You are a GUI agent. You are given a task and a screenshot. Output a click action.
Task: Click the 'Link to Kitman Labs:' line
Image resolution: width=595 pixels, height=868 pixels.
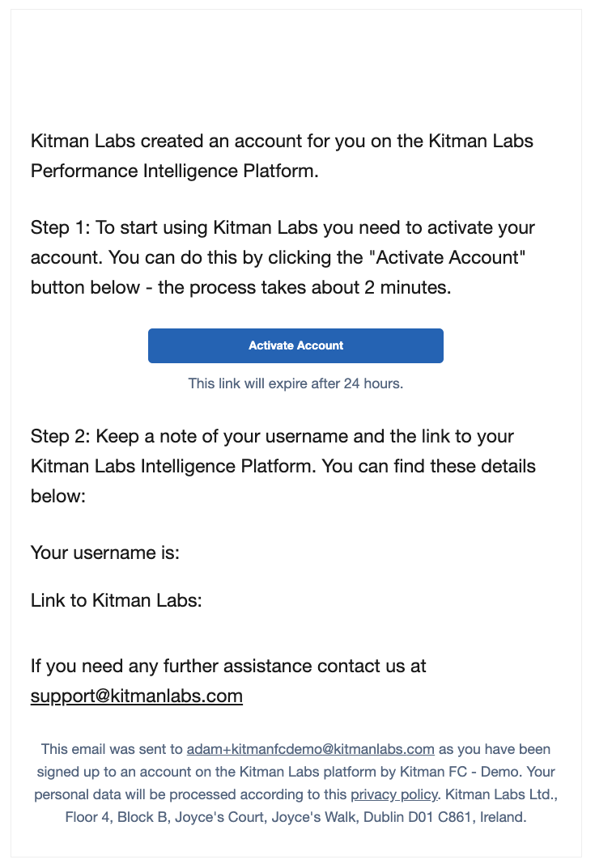pyautogui.click(x=117, y=600)
